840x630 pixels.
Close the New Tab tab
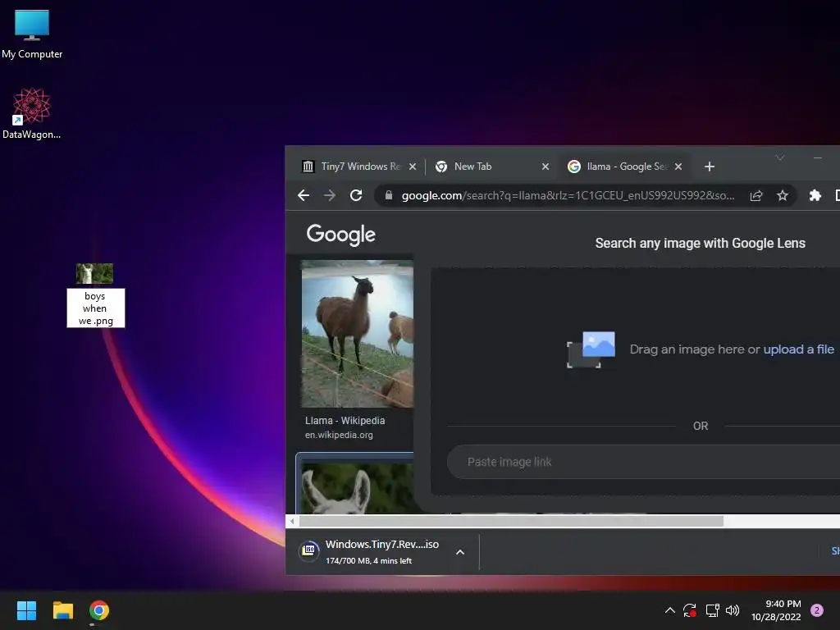click(546, 167)
